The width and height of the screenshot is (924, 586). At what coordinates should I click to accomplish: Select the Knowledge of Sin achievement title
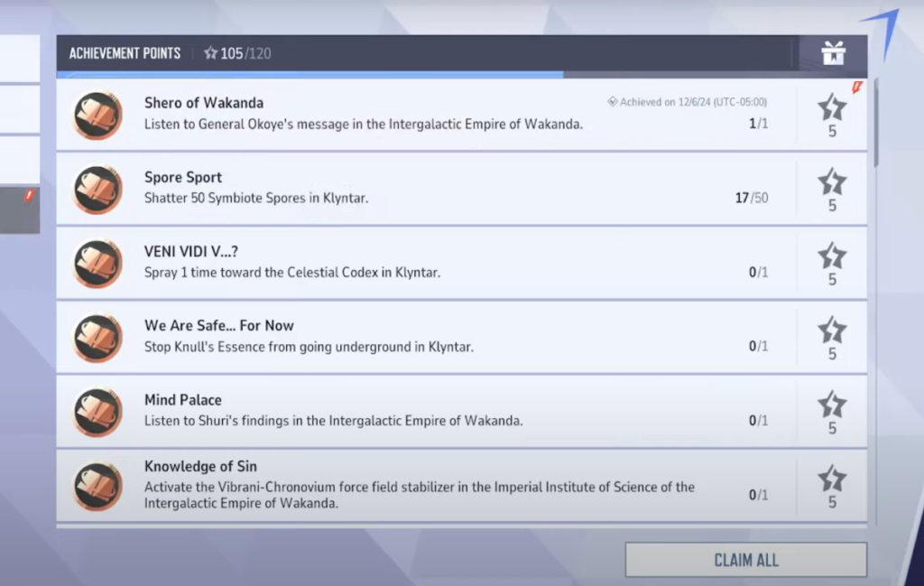click(x=201, y=466)
